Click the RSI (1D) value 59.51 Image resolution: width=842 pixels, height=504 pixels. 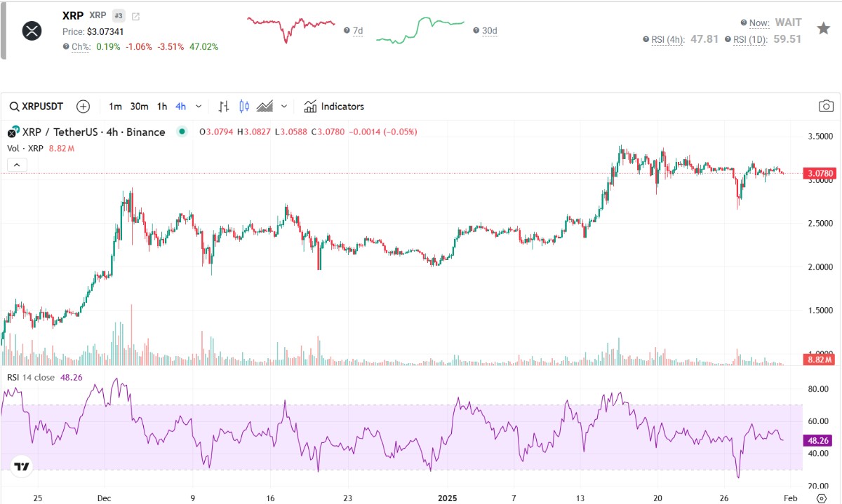point(787,39)
